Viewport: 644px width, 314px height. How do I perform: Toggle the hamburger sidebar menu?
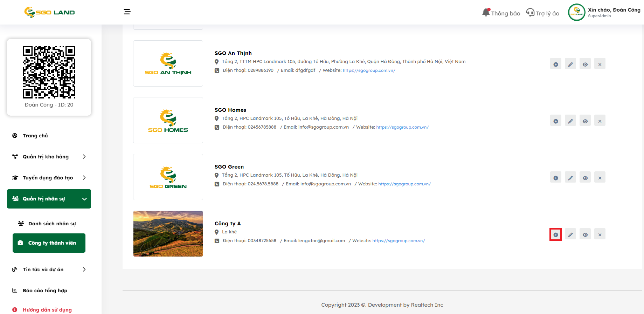(127, 12)
